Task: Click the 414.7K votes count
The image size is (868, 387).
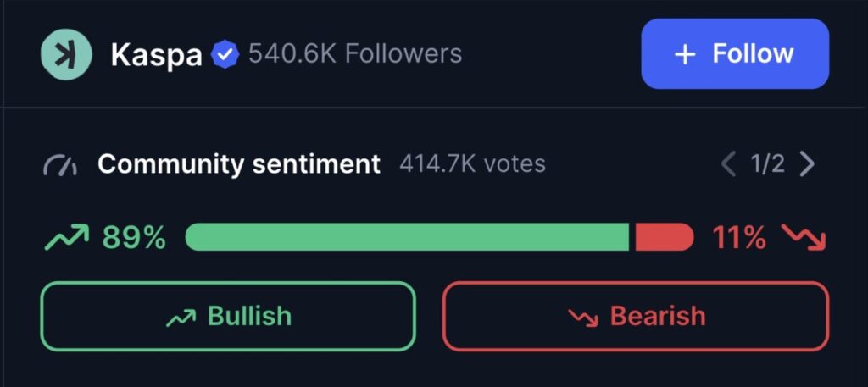Action: point(472,163)
